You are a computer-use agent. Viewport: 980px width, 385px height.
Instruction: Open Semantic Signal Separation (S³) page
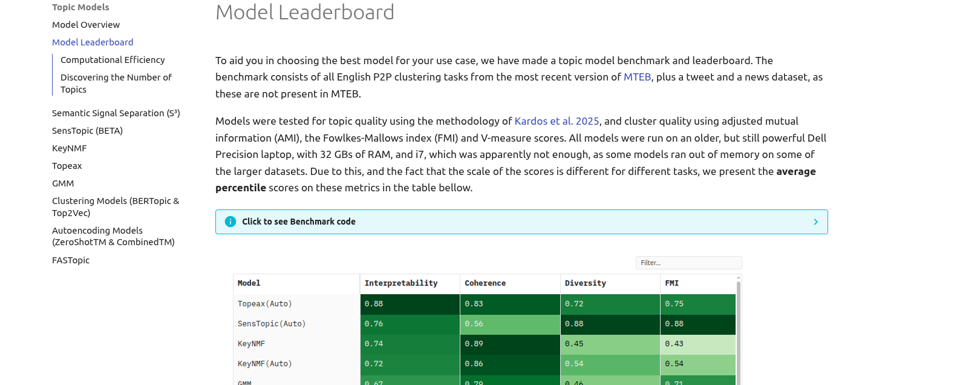click(116, 113)
